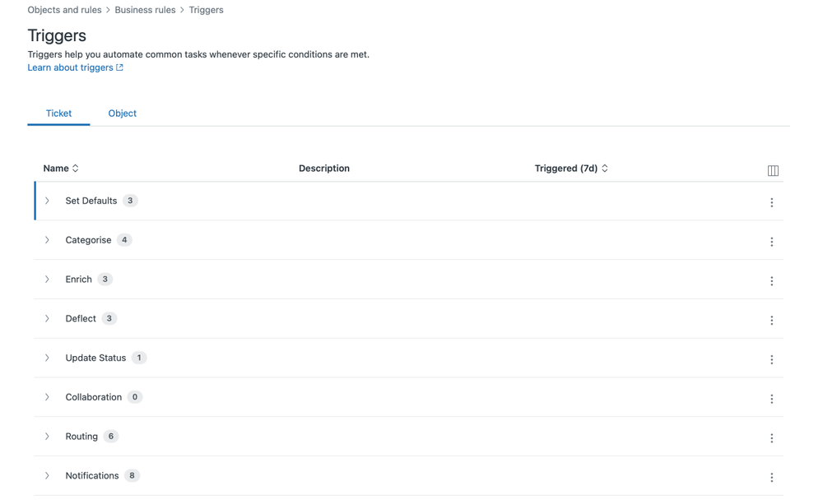Navigate to Business rules via breadcrumb

(145, 9)
